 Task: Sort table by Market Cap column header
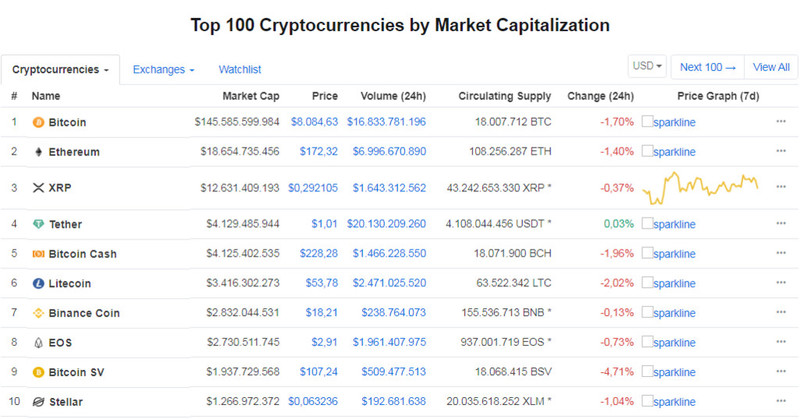[x=251, y=96]
